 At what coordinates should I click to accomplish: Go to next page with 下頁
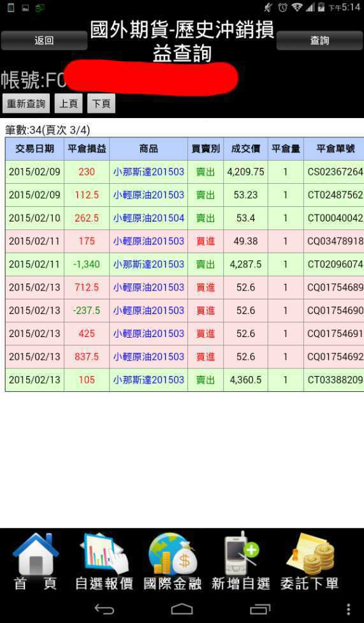tap(101, 103)
